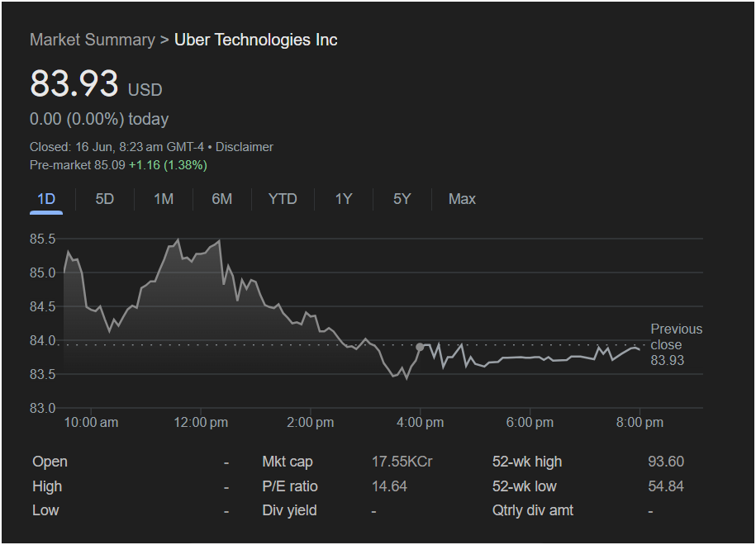Click the 2:00 pm axis label
756x545 pixels.
tap(311, 423)
